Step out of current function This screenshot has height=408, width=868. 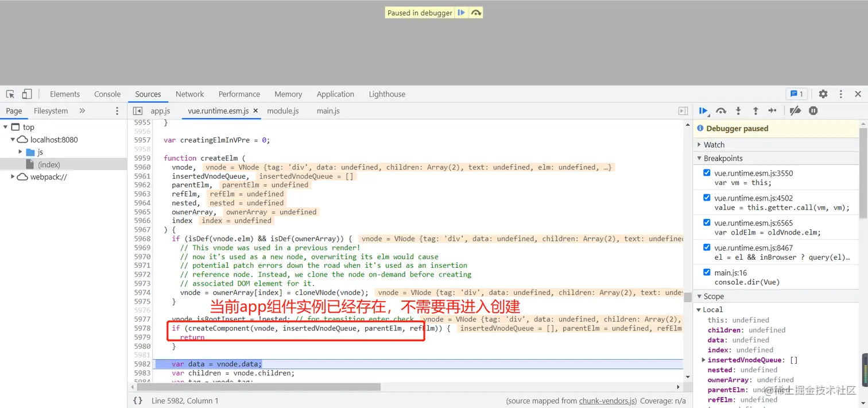(755, 111)
